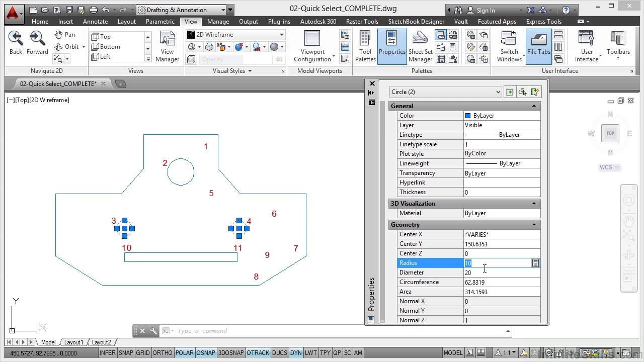The height and width of the screenshot is (362, 644).
Task: Open the WCS coordinate system dropdown
Action: (609, 167)
